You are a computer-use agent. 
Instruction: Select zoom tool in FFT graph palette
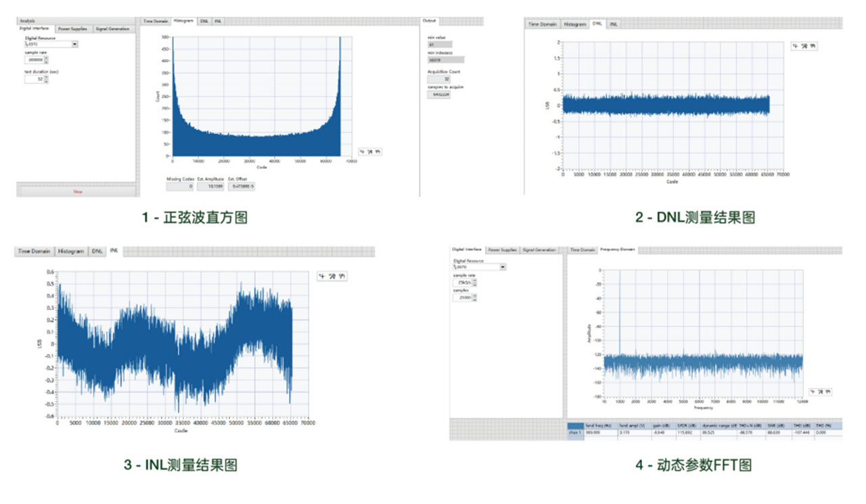[821, 391]
